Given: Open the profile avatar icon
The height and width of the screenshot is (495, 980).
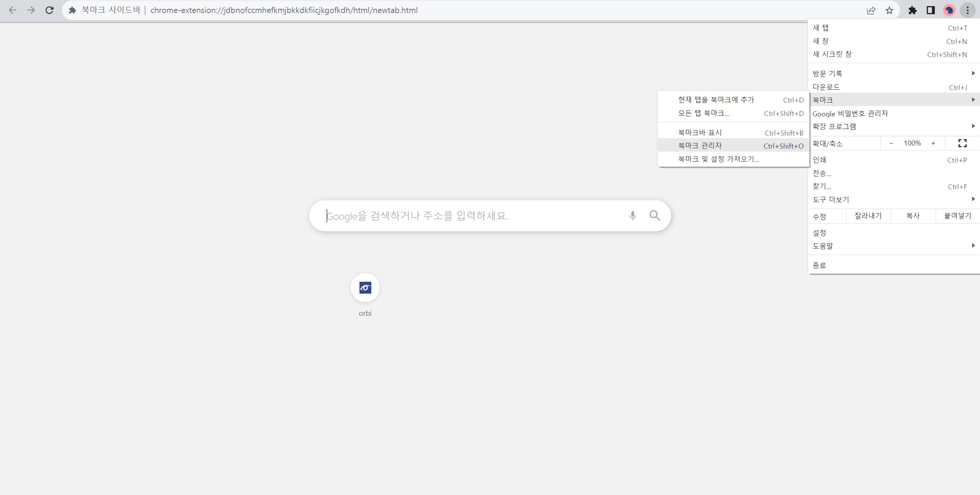Looking at the screenshot, I should [x=949, y=10].
